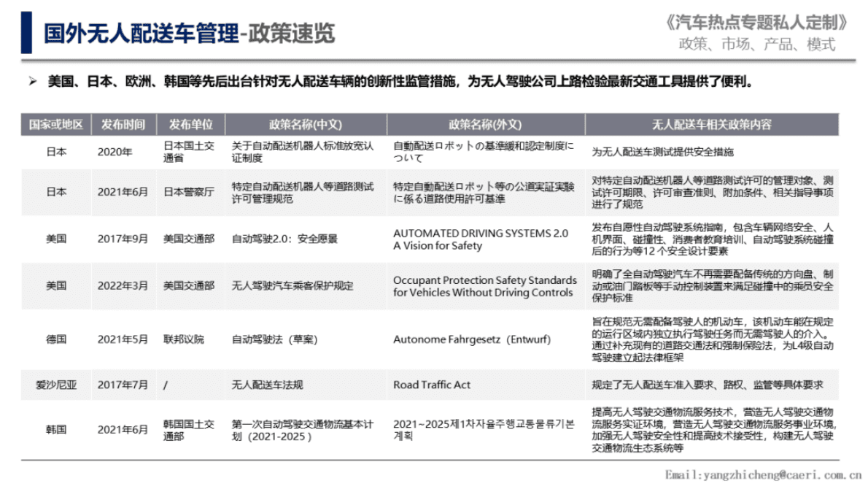Click the 日本 2020年 table row
The width and height of the screenshot is (868, 489).
click(292, 152)
